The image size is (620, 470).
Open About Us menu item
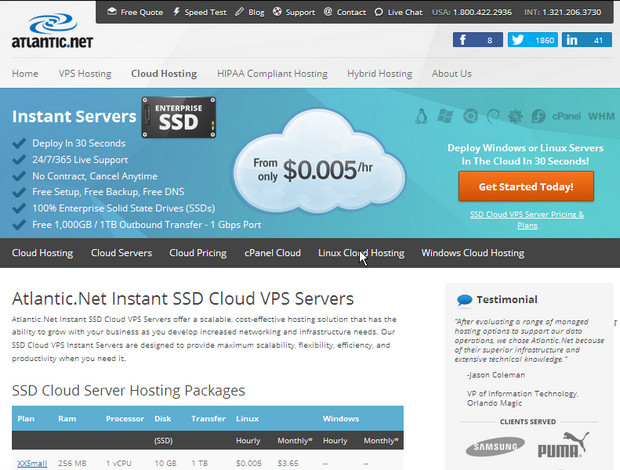(x=452, y=74)
